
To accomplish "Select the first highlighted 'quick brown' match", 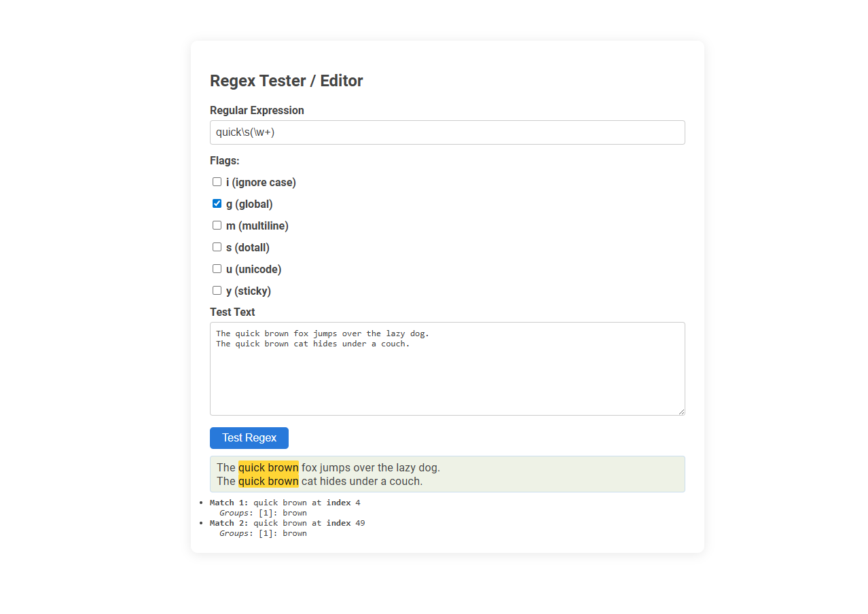I will [x=268, y=467].
